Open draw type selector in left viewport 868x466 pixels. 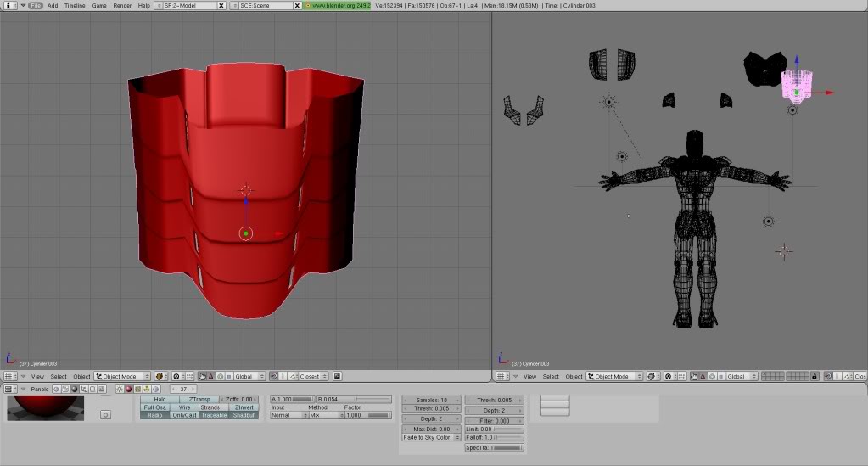point(160,376)
